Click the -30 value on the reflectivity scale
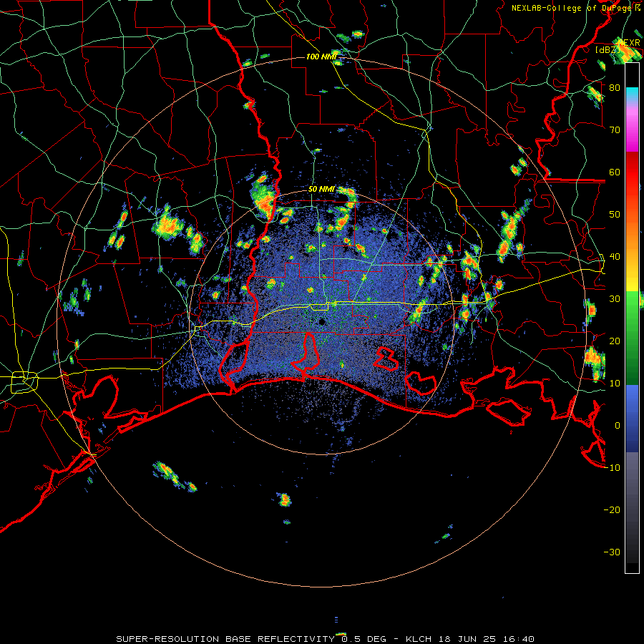This screenshot has width=644, height=644. click(612, 552)
